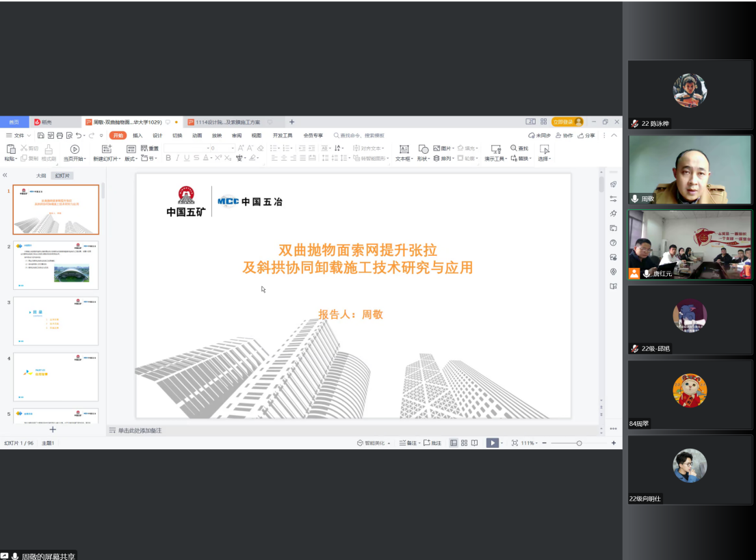Click the 替换 replace button
756x560 pixels.
tap(521, 159)
